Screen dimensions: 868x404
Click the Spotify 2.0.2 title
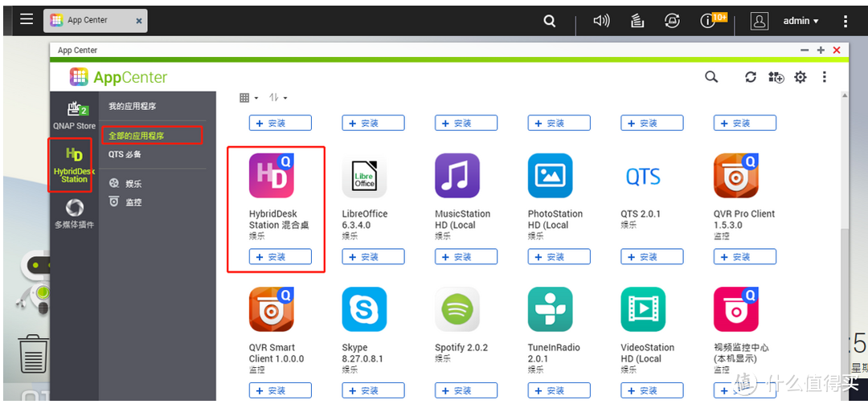point(462,348)
